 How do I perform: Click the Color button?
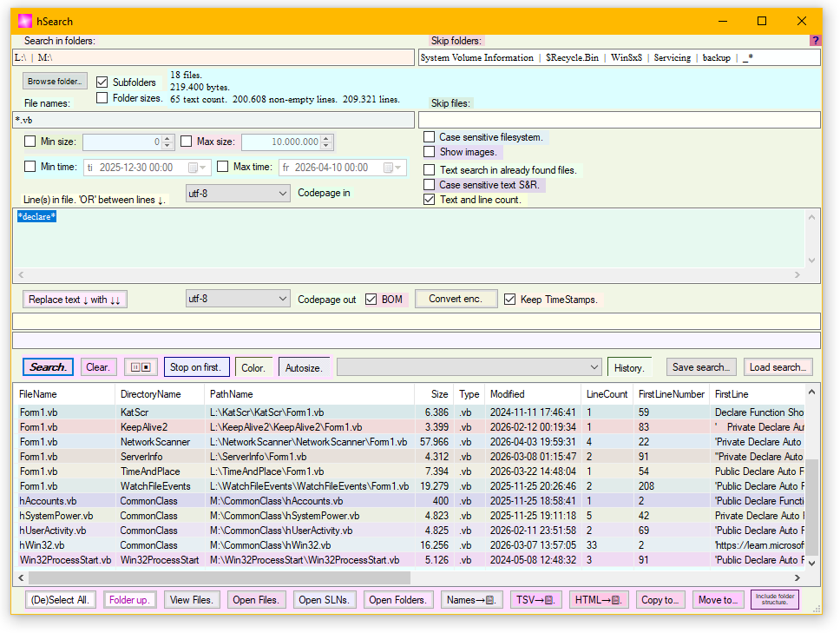(253, 367)
